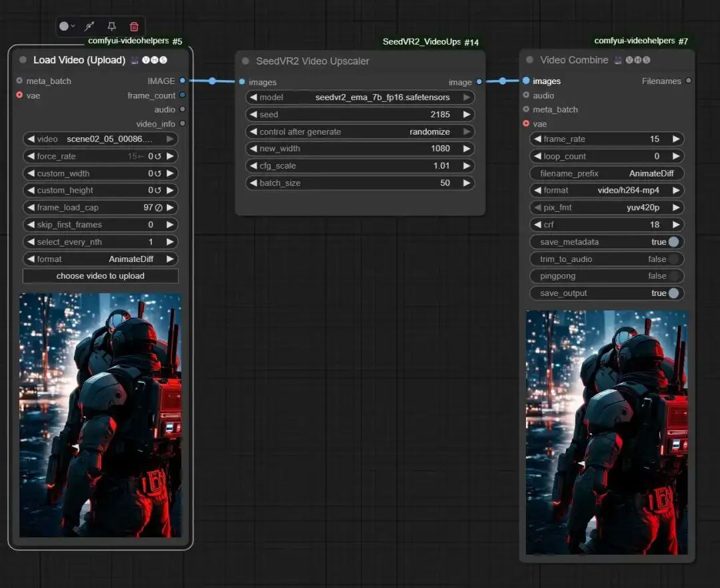Increase frame_rate with its right arrow
Screen dimensions: 720x588
click(676, 139)
